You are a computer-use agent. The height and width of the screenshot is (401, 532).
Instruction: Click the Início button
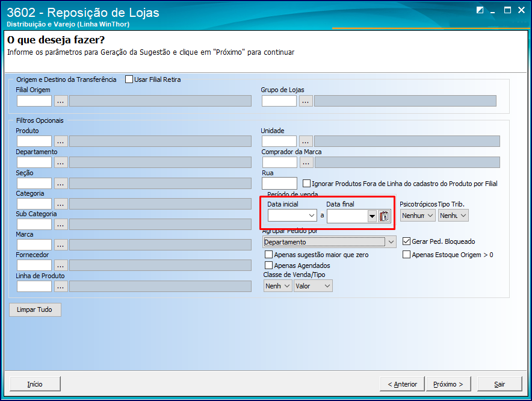pyautogui.click(x=36, y=384)
